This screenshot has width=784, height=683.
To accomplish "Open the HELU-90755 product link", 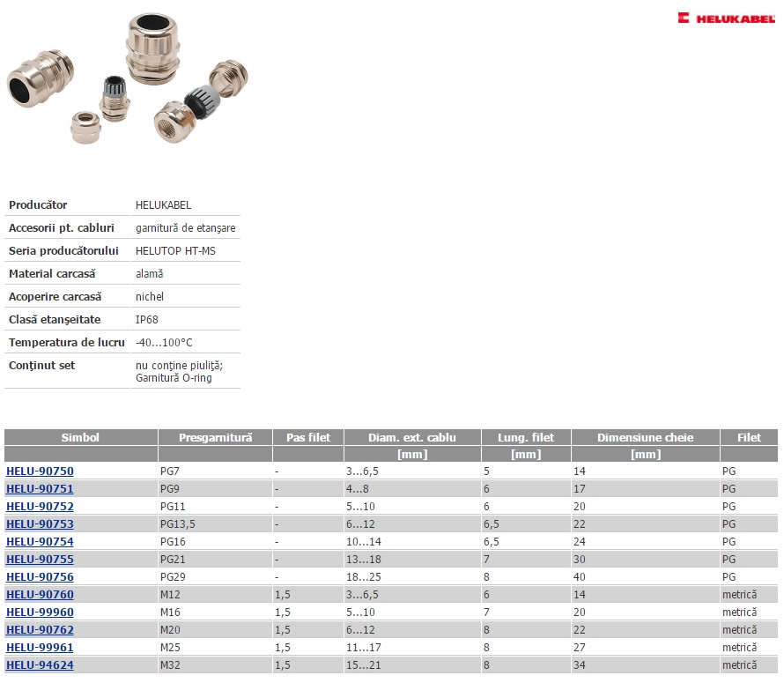I will (x=40, y=559).
